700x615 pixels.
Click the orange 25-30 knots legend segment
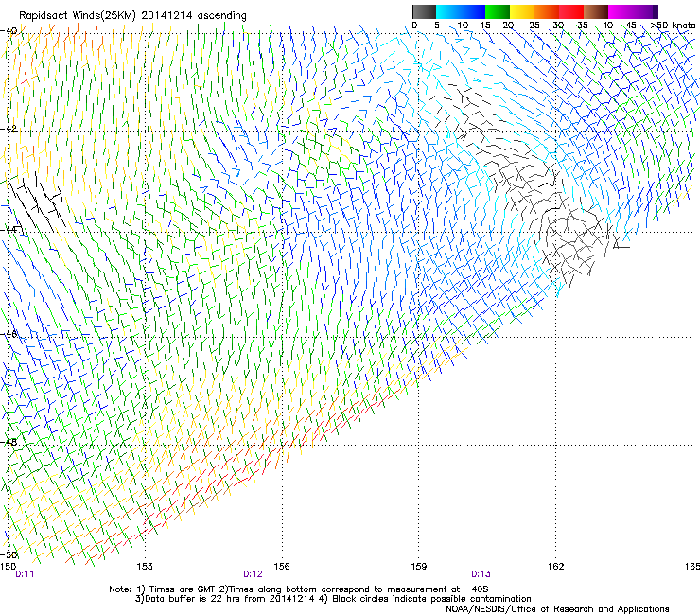pyautogui.click(x=547, y=11)
